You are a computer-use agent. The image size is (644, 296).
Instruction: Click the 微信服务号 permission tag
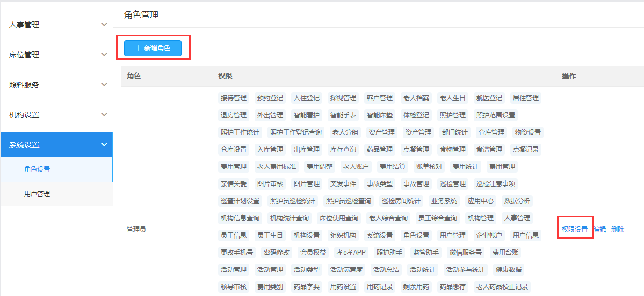[x=466, y=253]
